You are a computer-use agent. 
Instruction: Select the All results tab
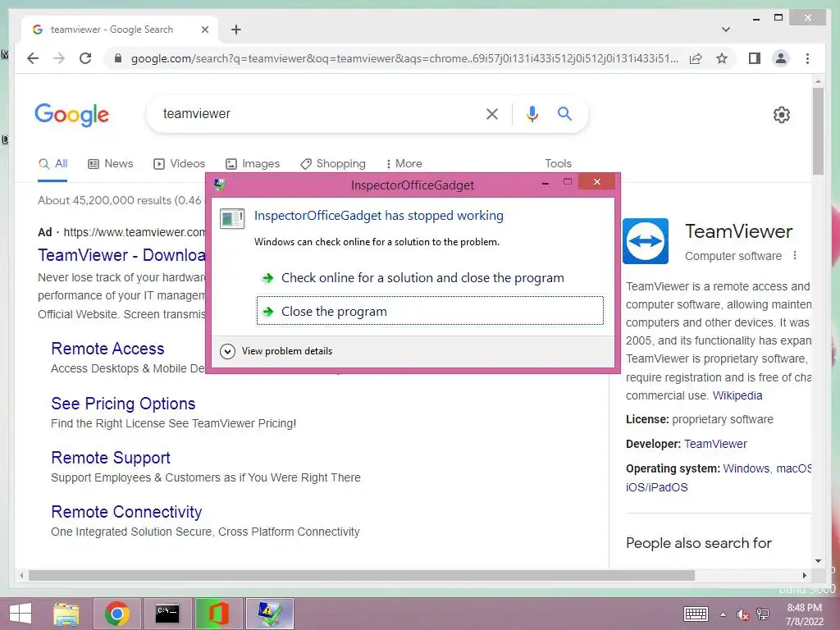coord(53,163)
